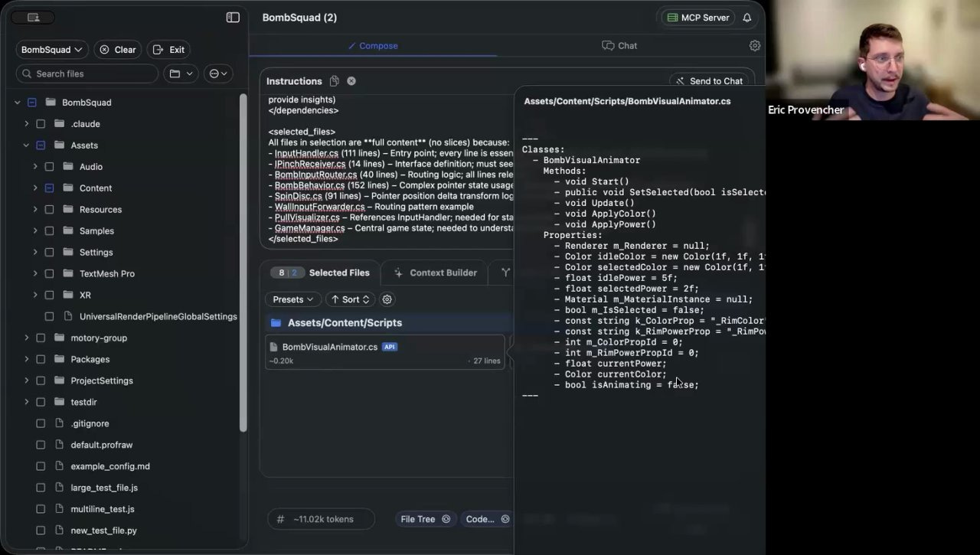The width and height of the screenshot is (980, 555).
Task: Open the BombSquad workspace dropdown
Action: (x=51, y=50)
